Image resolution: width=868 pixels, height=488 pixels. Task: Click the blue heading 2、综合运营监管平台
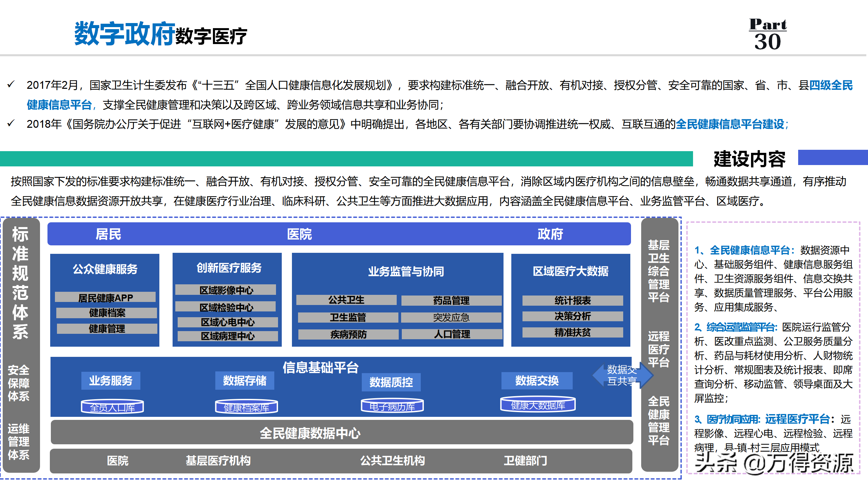[x=735, y=327]
